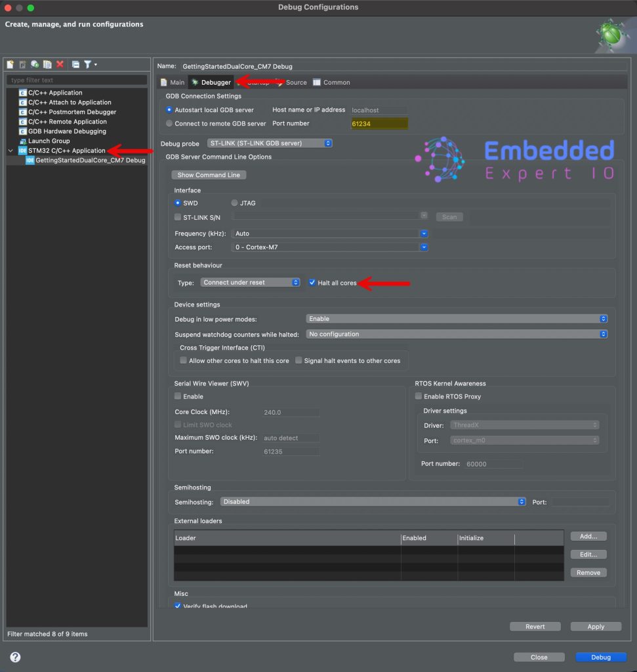The width and height of the screenshot is (637, 672).
Task: Select the JTAG interface radio button
Action: pos(235,203)
